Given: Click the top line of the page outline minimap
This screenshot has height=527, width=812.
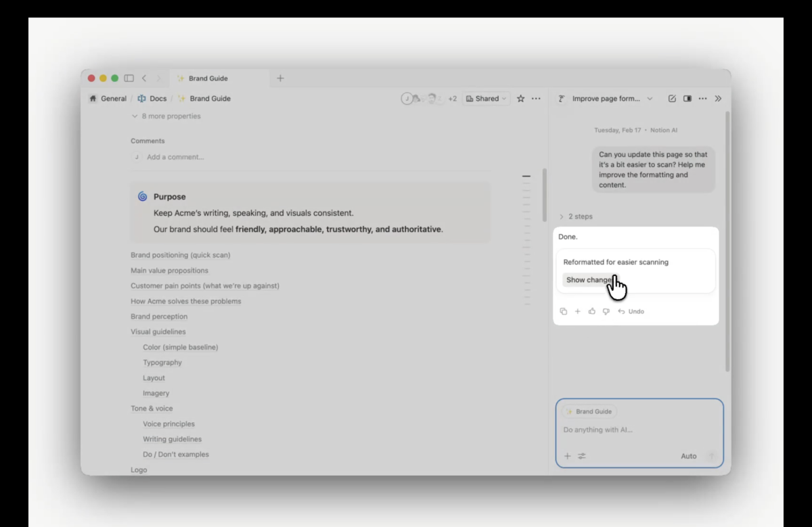Looking at the screenshot, I should click(526, 177).
